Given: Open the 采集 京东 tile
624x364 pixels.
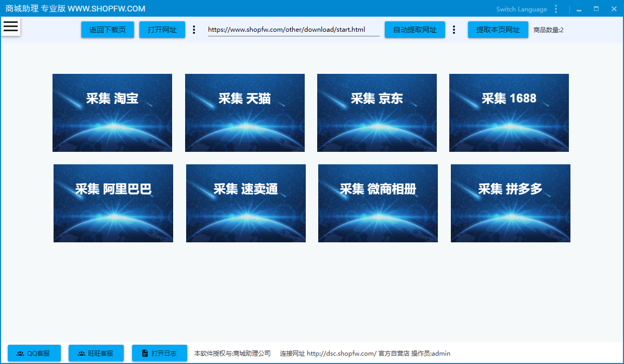Looking at the screenshot, I should (377, 113).
